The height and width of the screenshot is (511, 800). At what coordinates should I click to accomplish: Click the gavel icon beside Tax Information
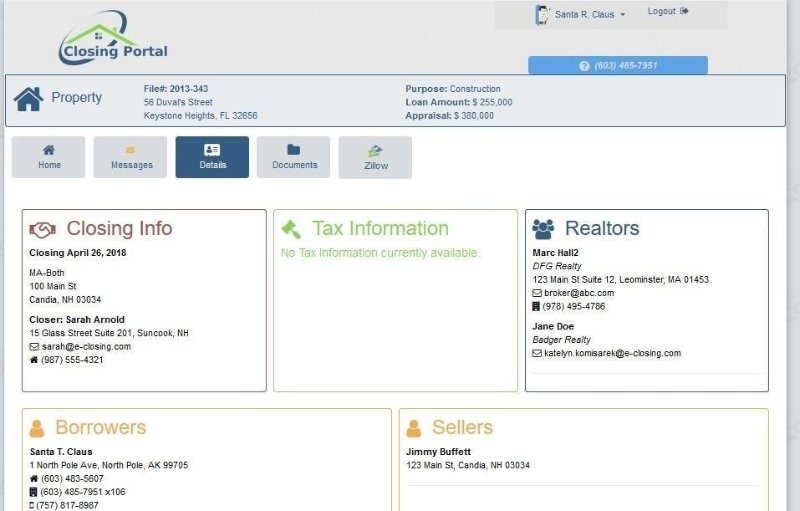[291, 229]
